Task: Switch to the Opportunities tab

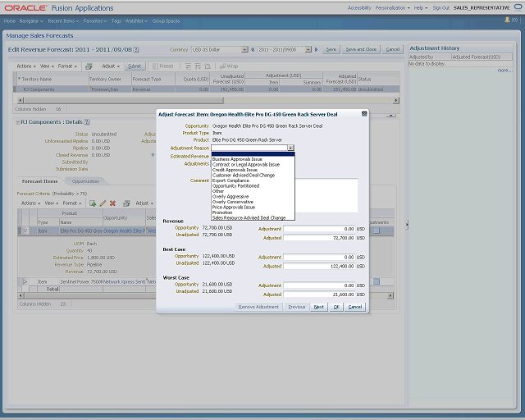Action: pyautogui.click(x=85, y=181)
